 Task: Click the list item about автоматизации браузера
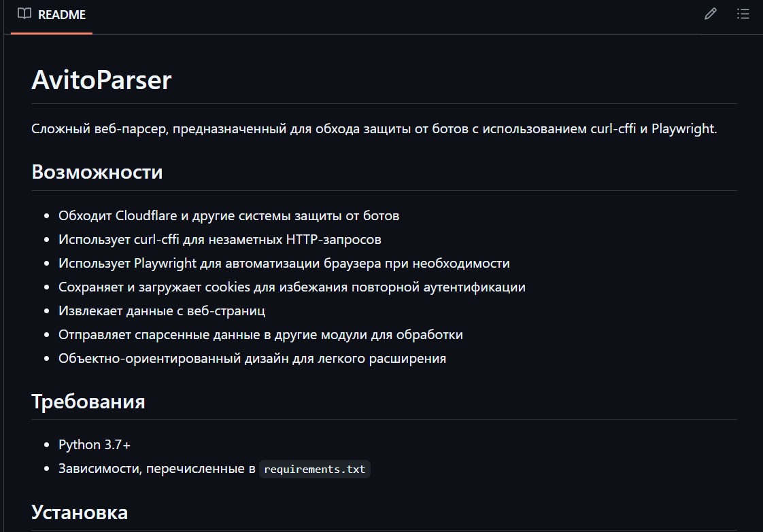point(284,264)
